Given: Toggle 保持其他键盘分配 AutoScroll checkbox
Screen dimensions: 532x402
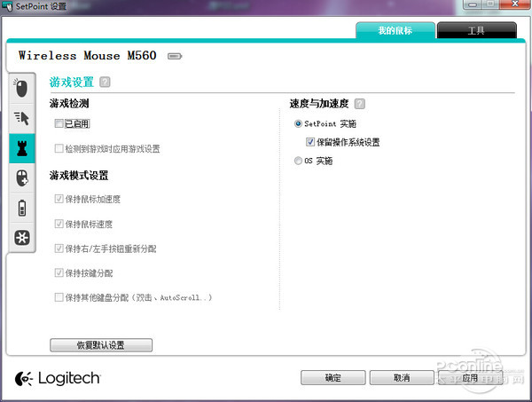Looking at the screenshot, I should click(59, 297).
